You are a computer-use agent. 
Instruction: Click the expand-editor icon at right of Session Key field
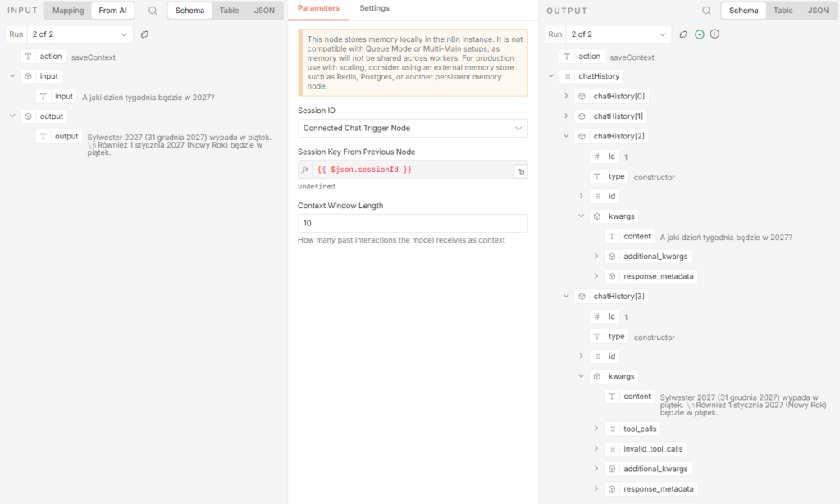(x=519, y=171)
